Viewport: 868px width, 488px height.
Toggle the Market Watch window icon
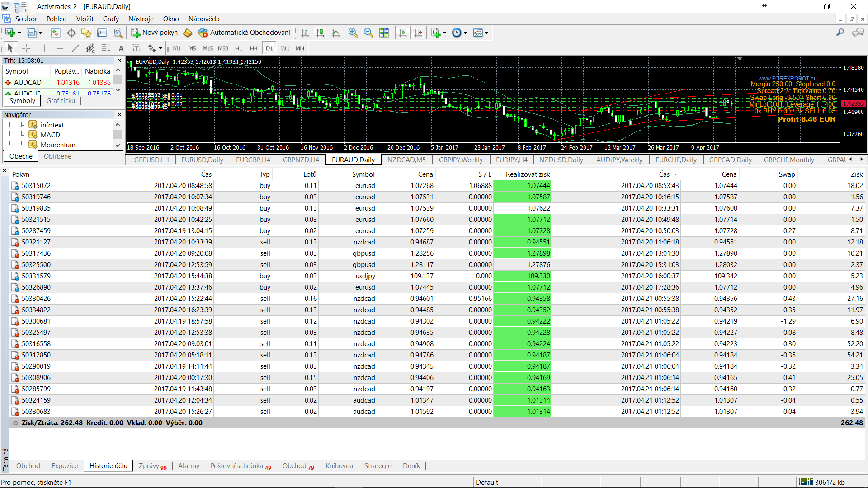56,33
